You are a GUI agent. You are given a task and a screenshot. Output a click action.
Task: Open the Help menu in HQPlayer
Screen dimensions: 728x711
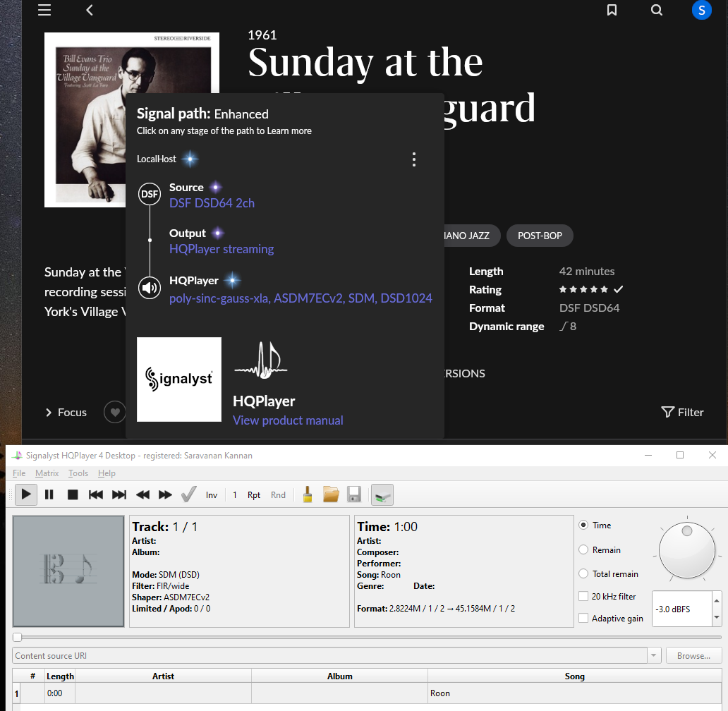click(107, 473)
